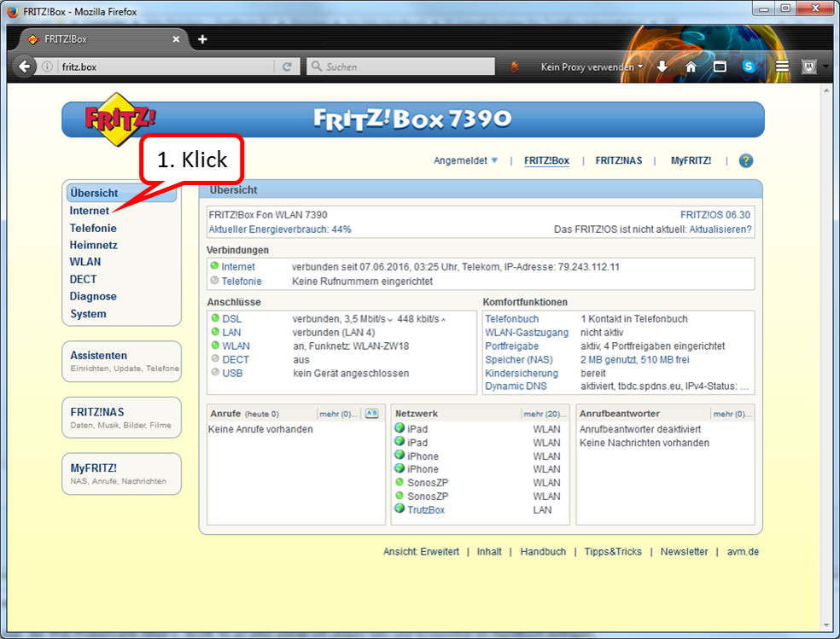This screenshot has width=840, height=639.
Task: Go to the Firefox home page icon
Action: pos(691,67)
